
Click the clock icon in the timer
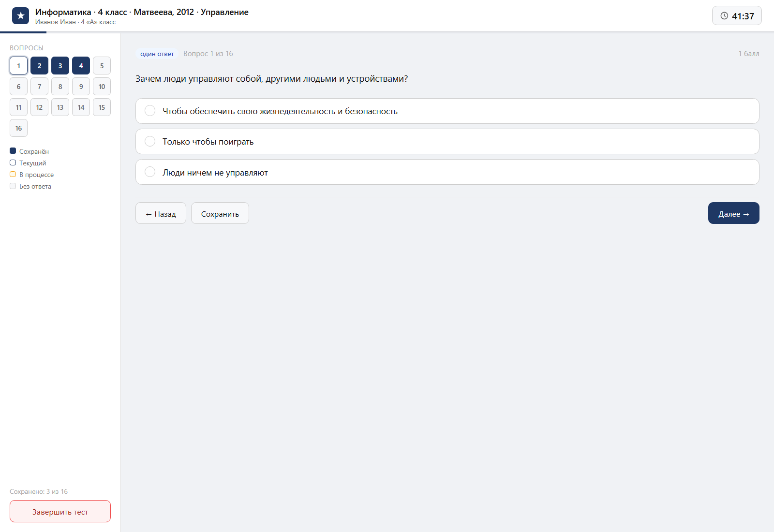coord(724,16)
